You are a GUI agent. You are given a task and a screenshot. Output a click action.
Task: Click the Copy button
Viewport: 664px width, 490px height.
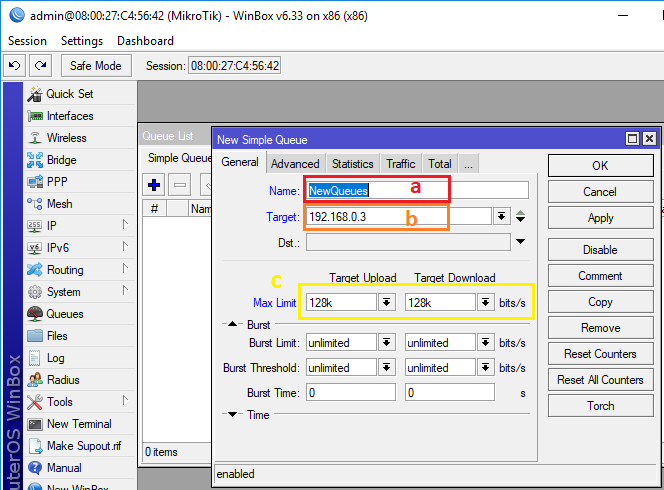pos(600,302)
